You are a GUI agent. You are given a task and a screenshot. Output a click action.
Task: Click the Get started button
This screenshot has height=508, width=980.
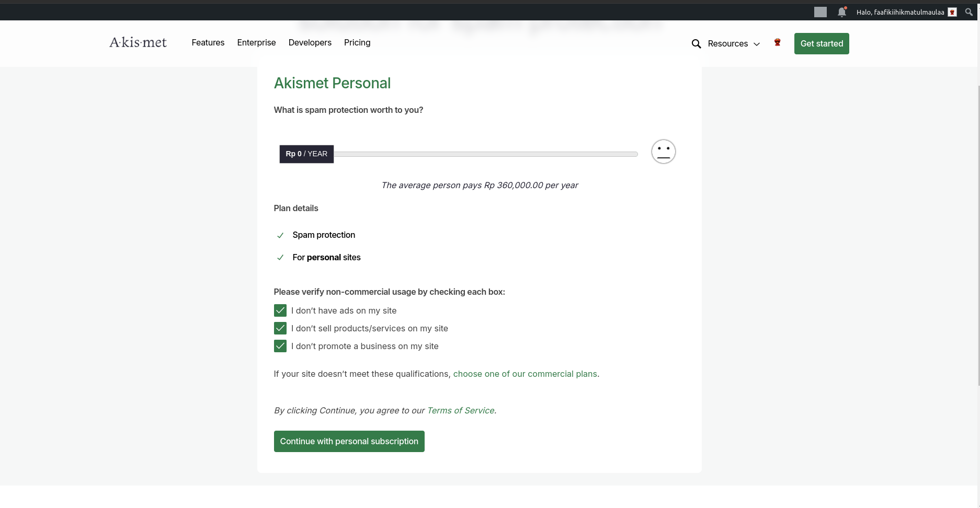822,43
